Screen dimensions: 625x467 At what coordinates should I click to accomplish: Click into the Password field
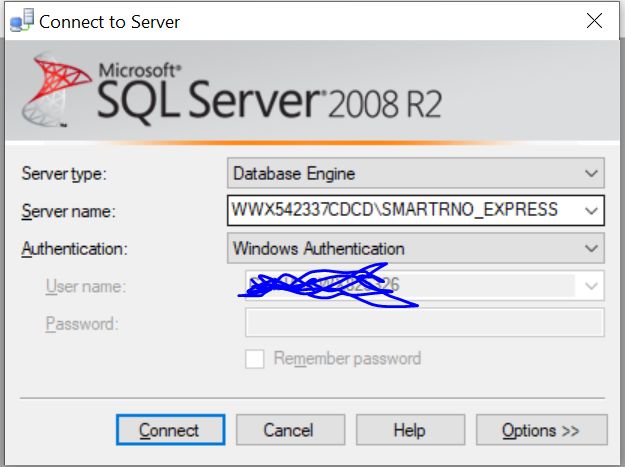click(x=425, y=322)
